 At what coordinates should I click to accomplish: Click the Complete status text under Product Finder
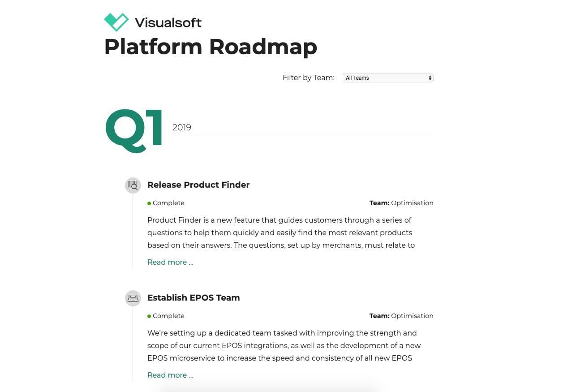coord(168,203)
